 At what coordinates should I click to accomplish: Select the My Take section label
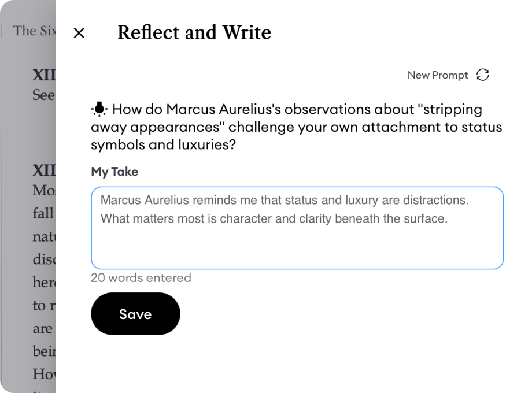114,172
